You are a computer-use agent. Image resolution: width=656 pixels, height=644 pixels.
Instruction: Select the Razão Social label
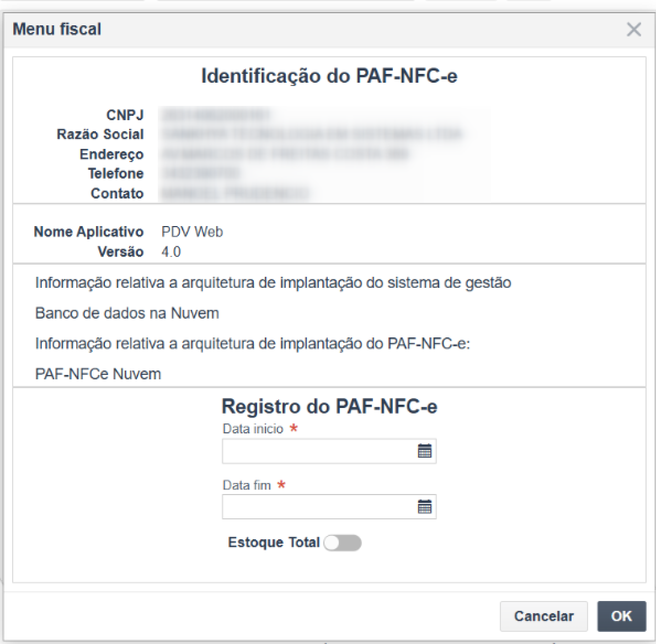click(100, 134)
